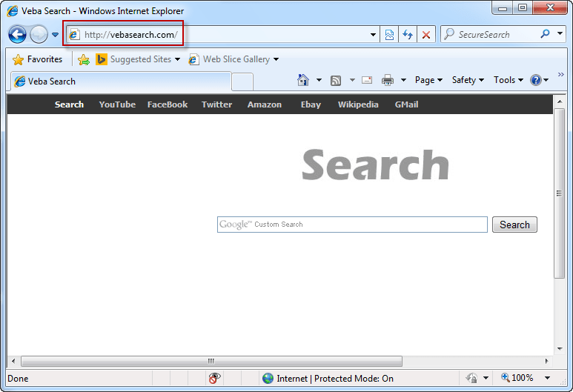
Task: Expand the security lock dropdown arrow in status bar
Action: [486, 378]
